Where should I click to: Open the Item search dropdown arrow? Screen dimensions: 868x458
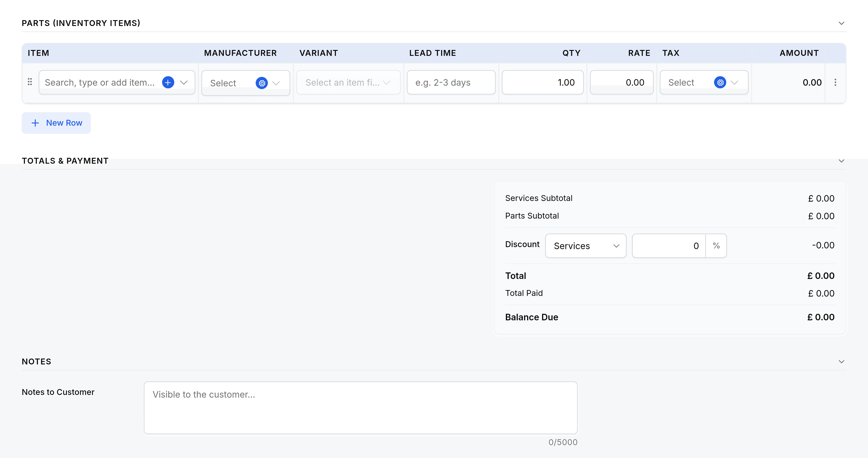[184, 83]
